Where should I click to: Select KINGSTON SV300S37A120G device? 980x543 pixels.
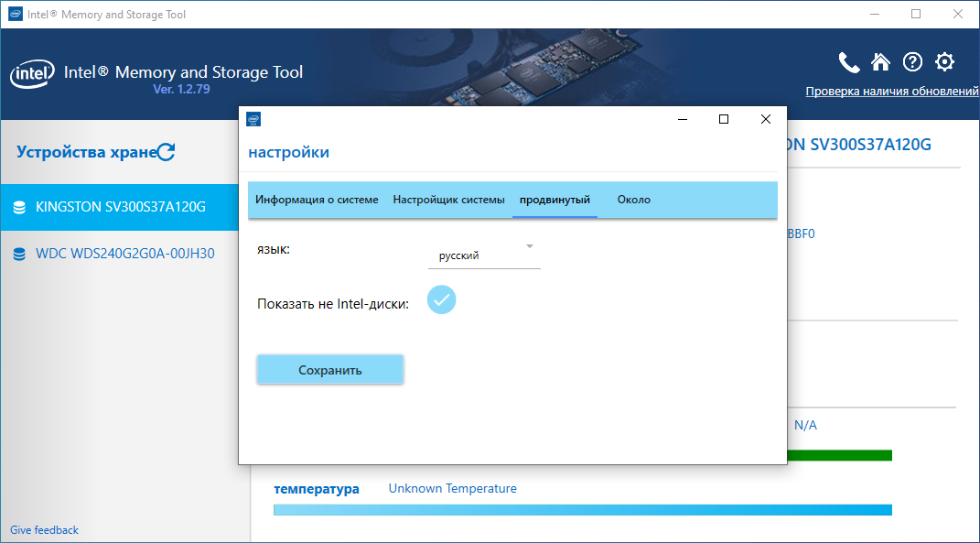(119, 207)
